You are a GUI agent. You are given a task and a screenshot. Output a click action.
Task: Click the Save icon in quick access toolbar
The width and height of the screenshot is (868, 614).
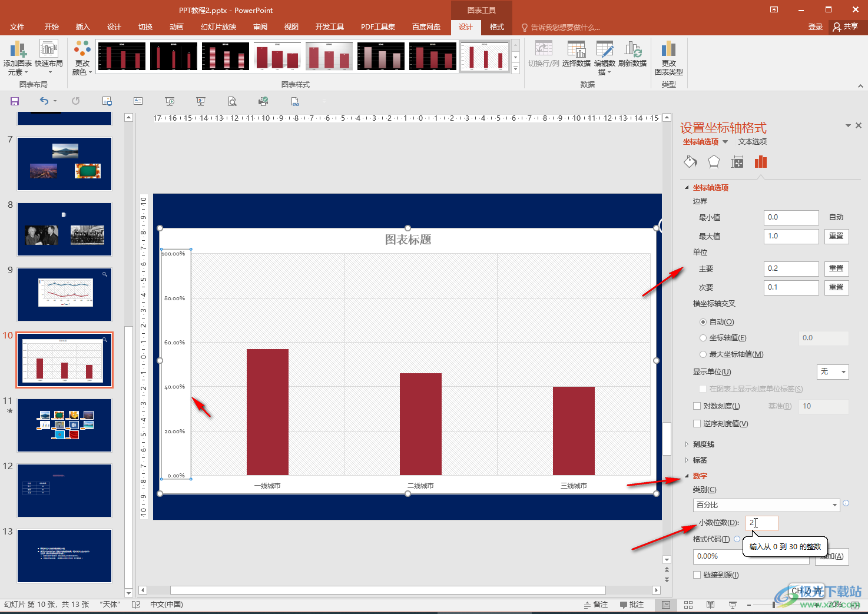(x=15, y=101)
